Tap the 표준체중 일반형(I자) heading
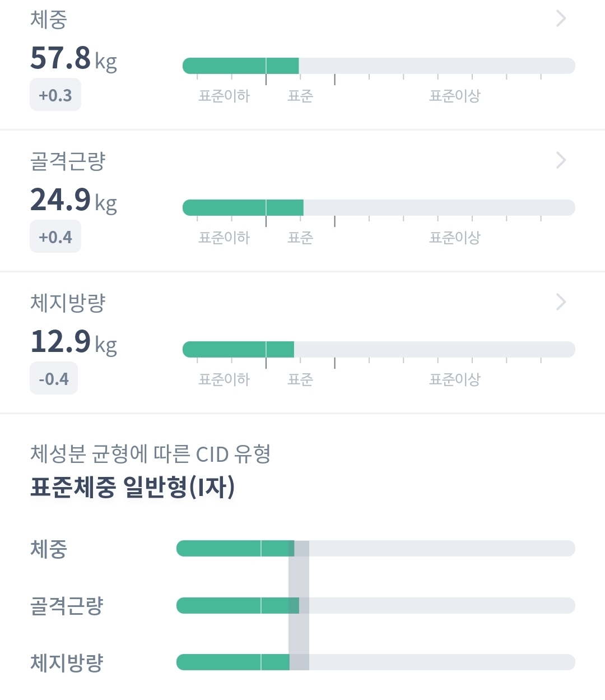Image resolution: width=605 pixels, height=700 pixels. coord(133,487)
